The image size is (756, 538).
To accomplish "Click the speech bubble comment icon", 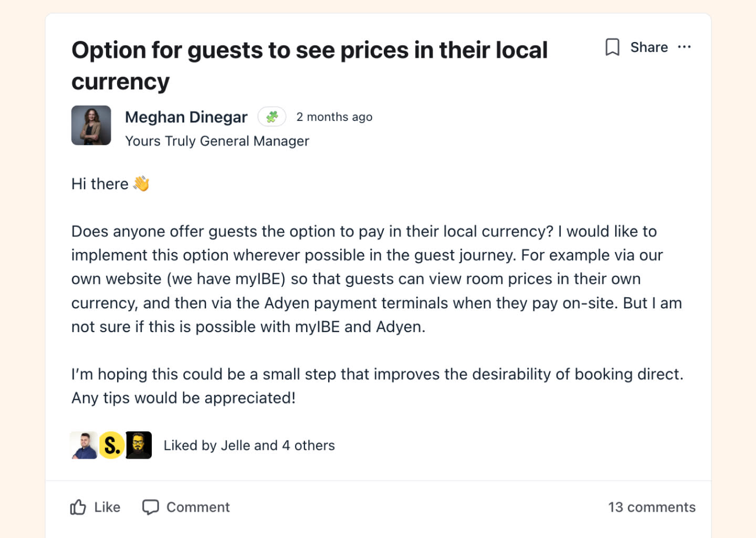I will coord(151,507).
